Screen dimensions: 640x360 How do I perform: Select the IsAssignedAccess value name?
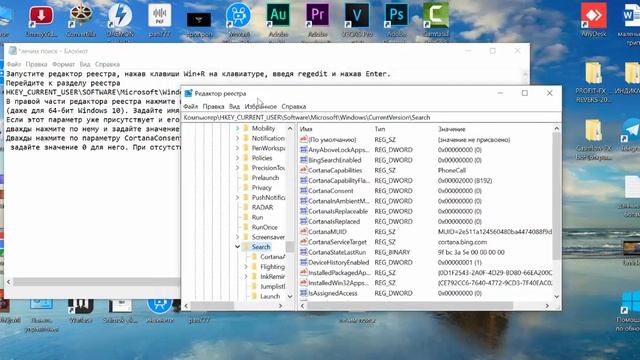click(x=333, y=293)
